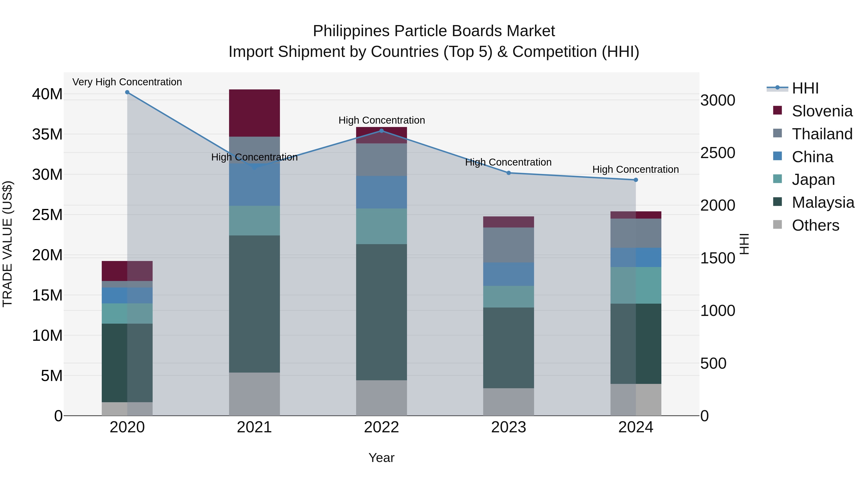Screen dimensions: 868x488
Task: Click the Thailand gray swatch in the legend
Action: pos(777,133)
